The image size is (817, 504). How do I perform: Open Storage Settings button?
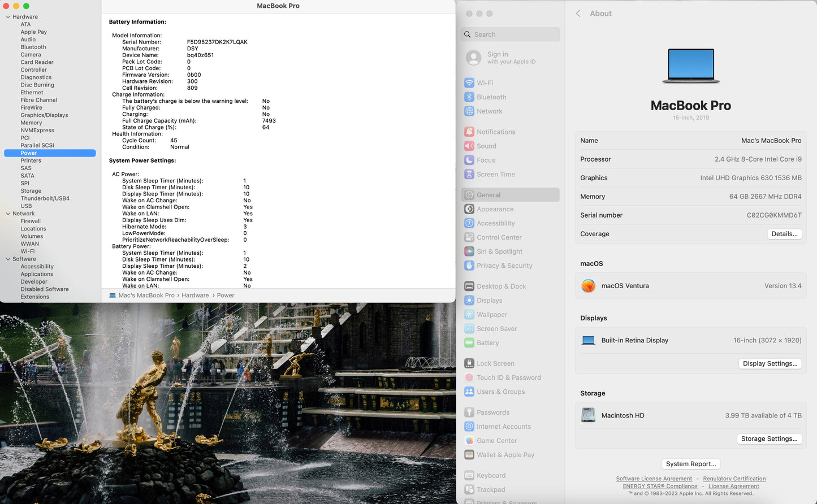(769, 438)
